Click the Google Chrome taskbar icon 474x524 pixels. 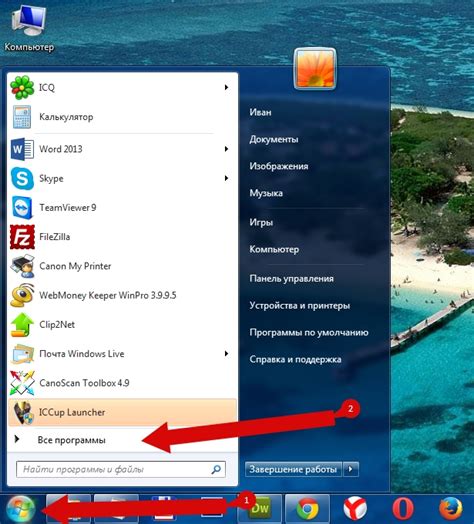[308, 509]
